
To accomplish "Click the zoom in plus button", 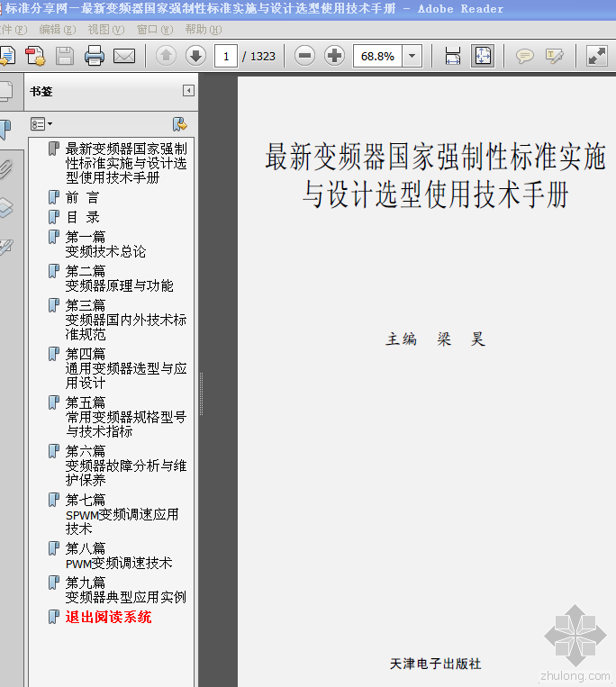I will pos(334,56).
